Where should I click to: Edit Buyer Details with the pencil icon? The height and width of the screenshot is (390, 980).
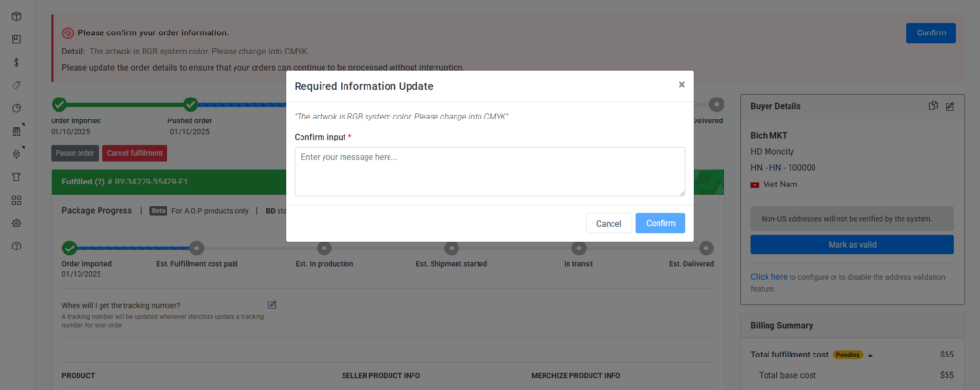point(949,106)
